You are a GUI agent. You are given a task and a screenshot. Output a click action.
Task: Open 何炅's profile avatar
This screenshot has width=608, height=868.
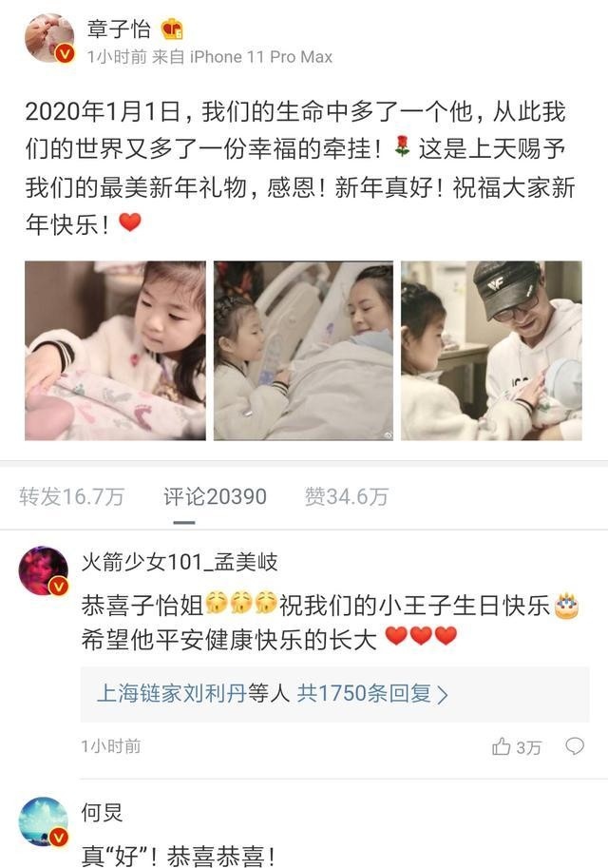pos(44,821)
